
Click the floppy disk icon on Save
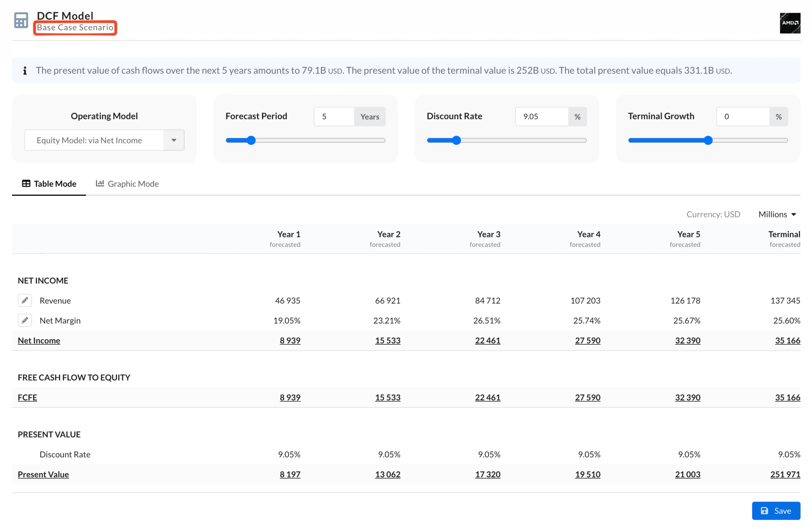(764, 511)
